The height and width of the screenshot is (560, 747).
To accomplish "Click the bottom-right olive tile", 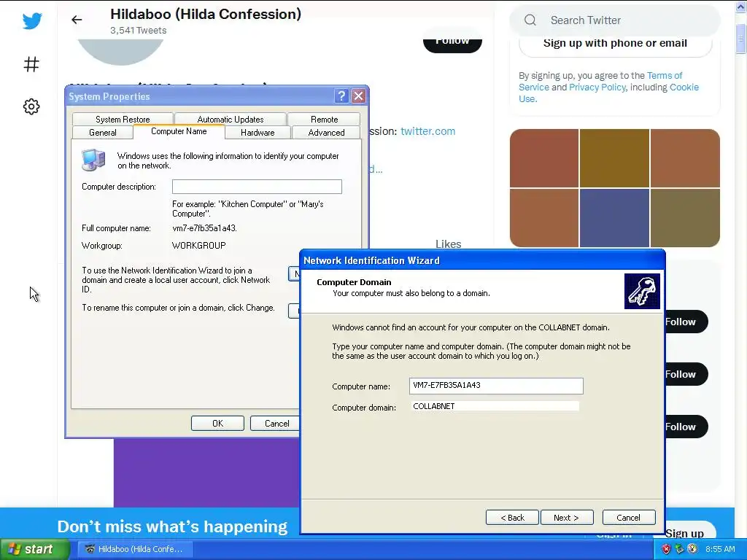I will pos(685,217).
